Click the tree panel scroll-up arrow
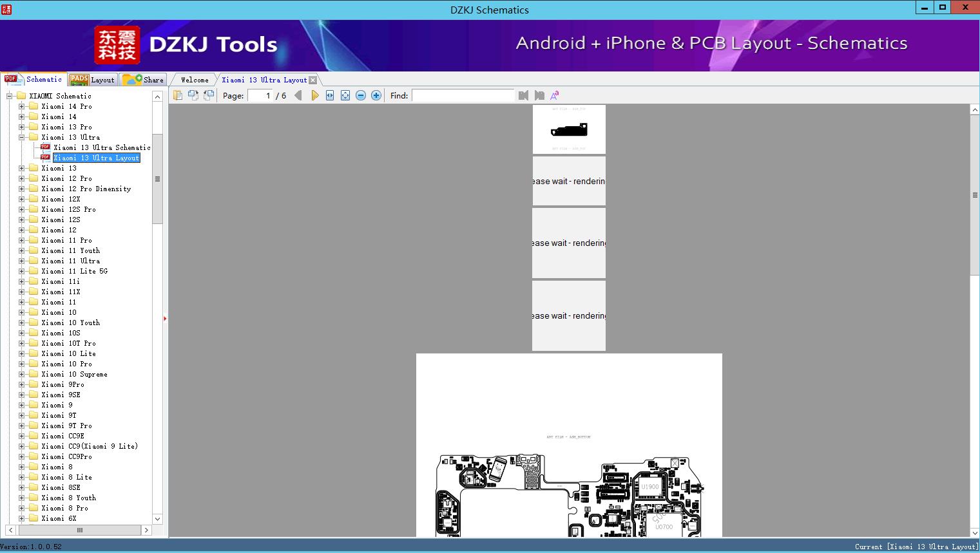This screenshot has height=553, width=980. 157,97
